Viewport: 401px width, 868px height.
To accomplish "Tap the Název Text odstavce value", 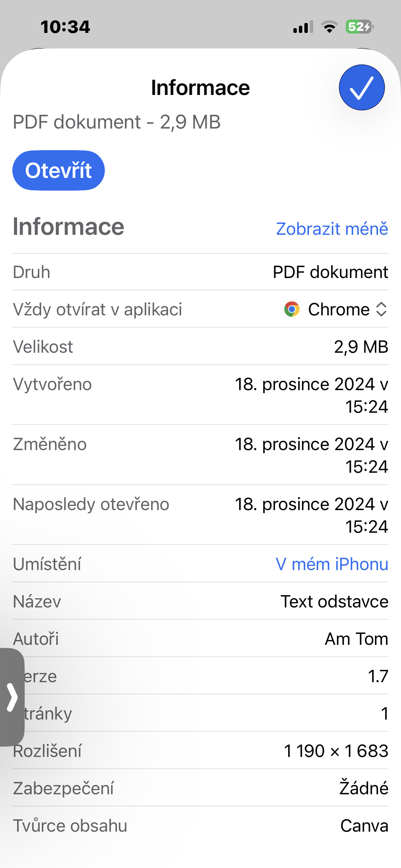I will (334, 601).
